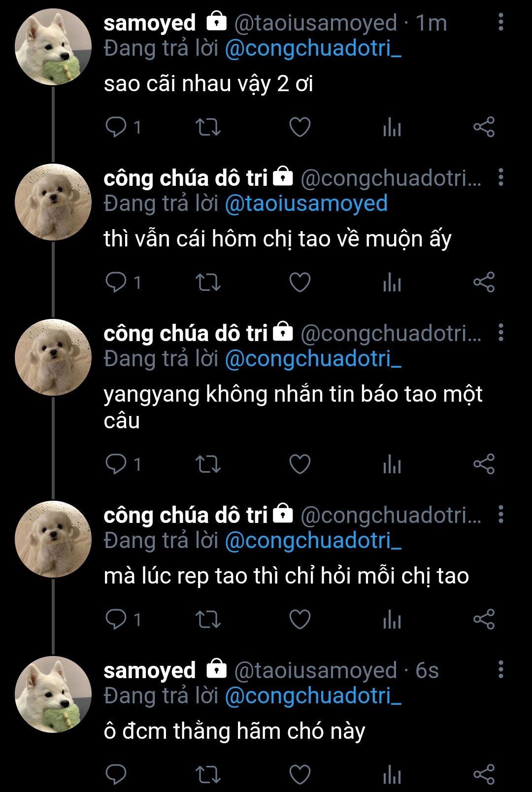This screenshot has width=532, height=792.
Task: Open more options menu for first samoyed tweet
Action: (500, 22)
